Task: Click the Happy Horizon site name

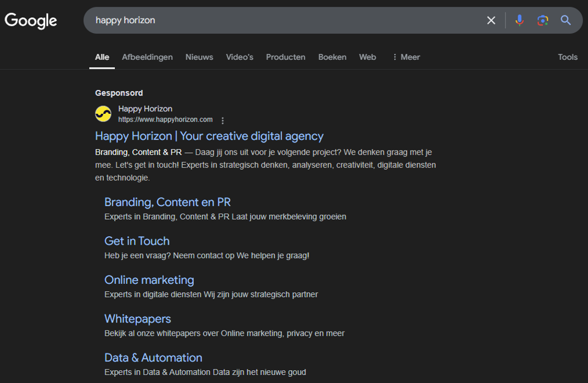Action: (145, 109)
